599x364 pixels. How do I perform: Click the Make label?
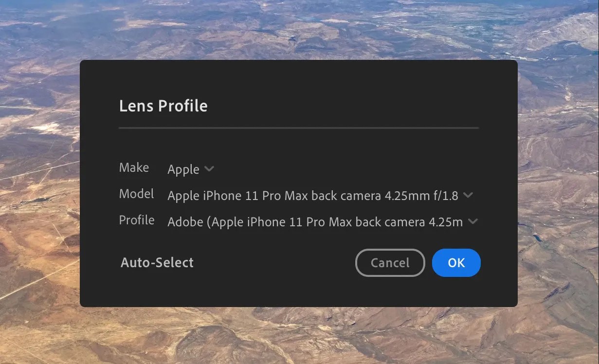pyautogui.click(x=134, y=167)
